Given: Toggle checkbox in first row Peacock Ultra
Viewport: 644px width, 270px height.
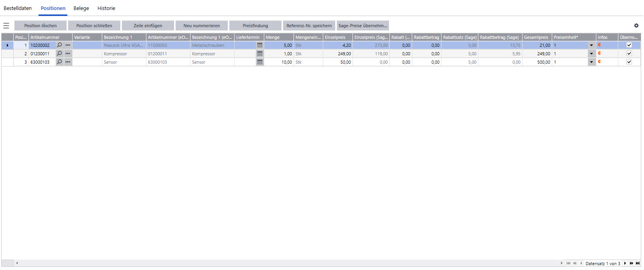Looking at the screenshot, I should pyautogui.click(x=629, y=45).
